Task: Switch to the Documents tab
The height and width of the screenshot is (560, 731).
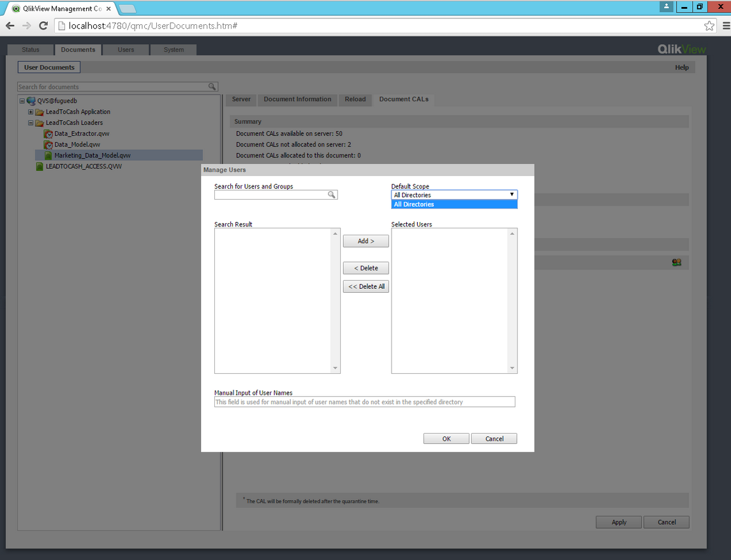Action: 78,50
